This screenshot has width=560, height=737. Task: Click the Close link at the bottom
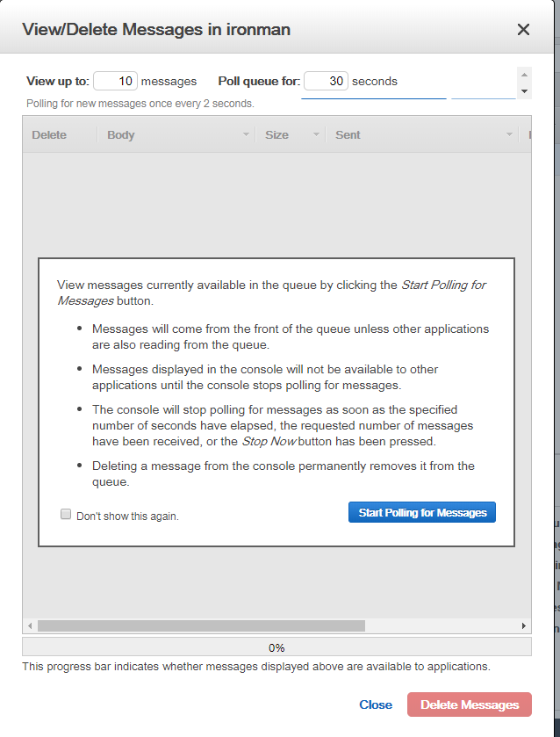[376, 704]
